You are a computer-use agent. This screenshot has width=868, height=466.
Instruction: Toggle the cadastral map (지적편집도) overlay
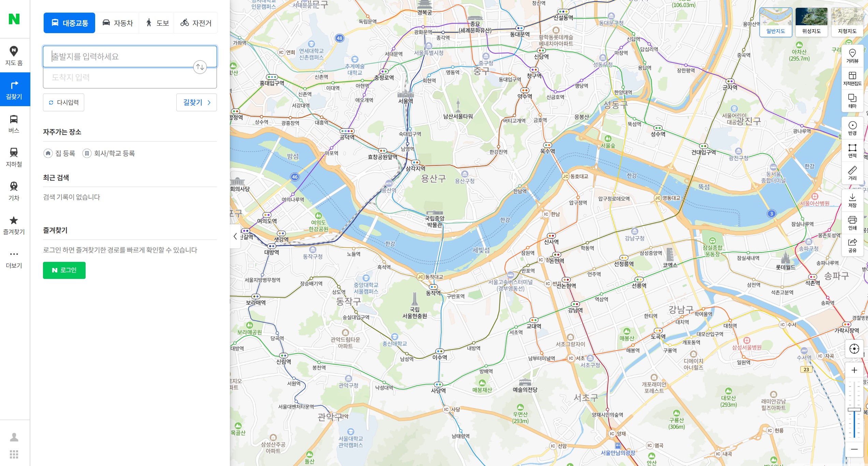click(x=852, y=79)
